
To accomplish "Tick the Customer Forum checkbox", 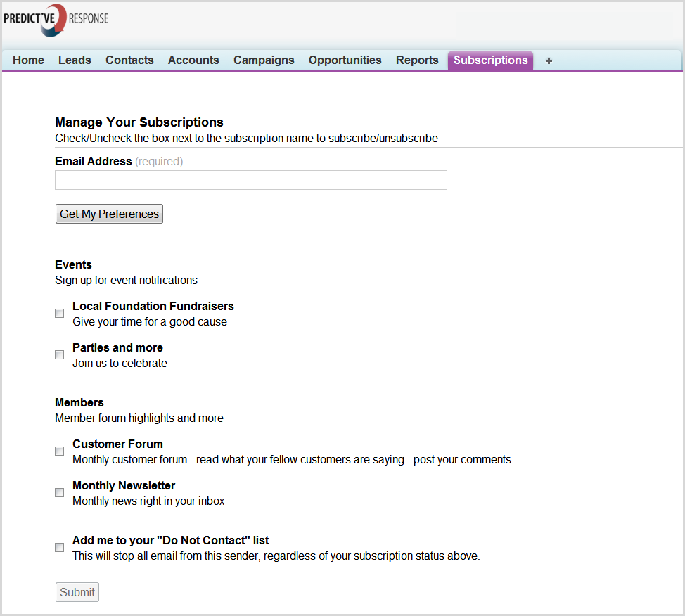I will coord(60,451).
